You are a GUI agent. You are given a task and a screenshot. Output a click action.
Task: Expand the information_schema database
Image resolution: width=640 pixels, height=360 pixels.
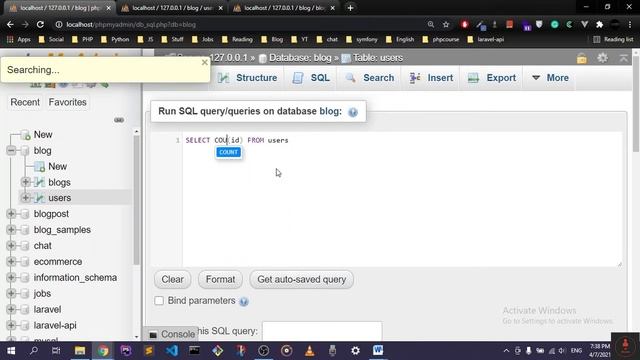(11, 277)
